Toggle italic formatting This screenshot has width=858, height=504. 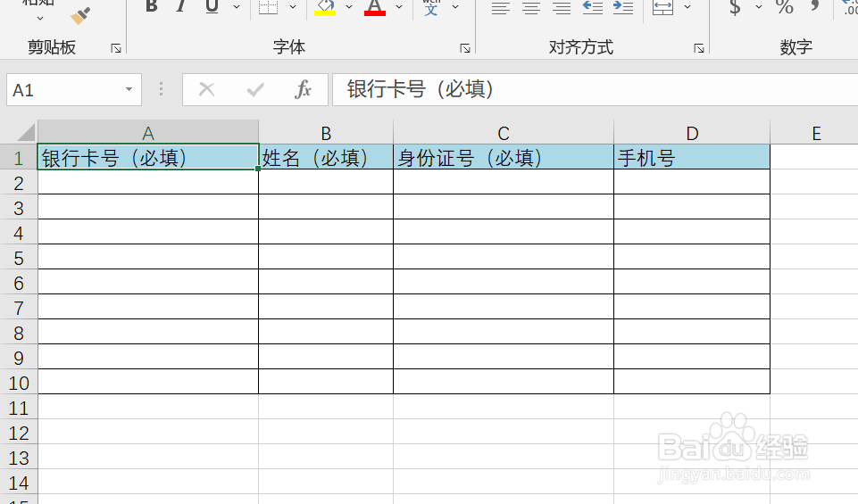[x=180, y=6]
